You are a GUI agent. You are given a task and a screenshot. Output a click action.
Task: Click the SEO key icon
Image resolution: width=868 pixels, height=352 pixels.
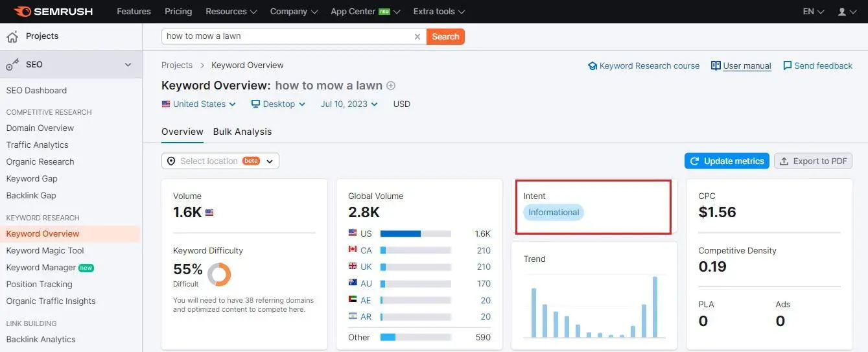[x=12, y=65]
